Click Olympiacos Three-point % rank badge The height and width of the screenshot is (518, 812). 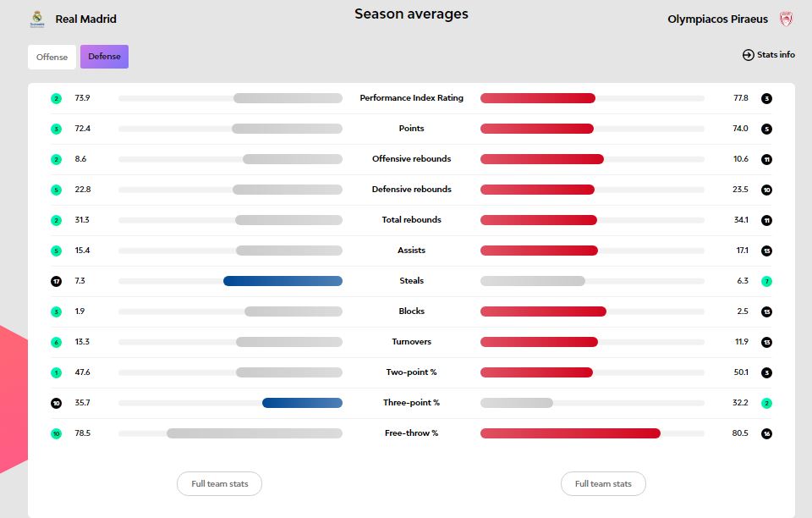[x=766, y=403]
